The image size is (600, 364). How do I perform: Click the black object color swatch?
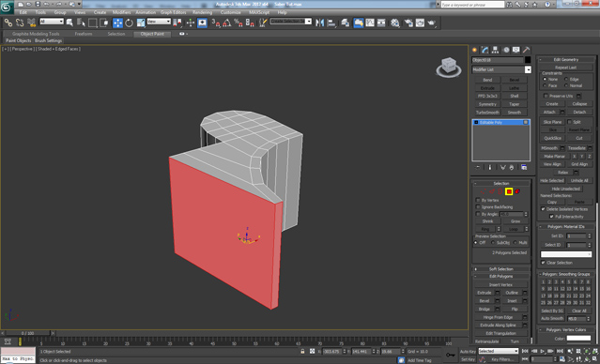[528, 60]
